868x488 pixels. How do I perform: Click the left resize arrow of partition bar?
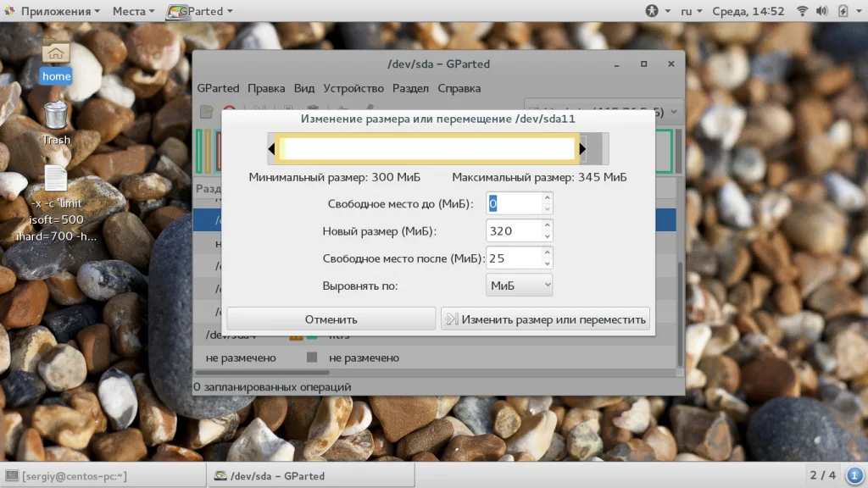click(271, 149)
